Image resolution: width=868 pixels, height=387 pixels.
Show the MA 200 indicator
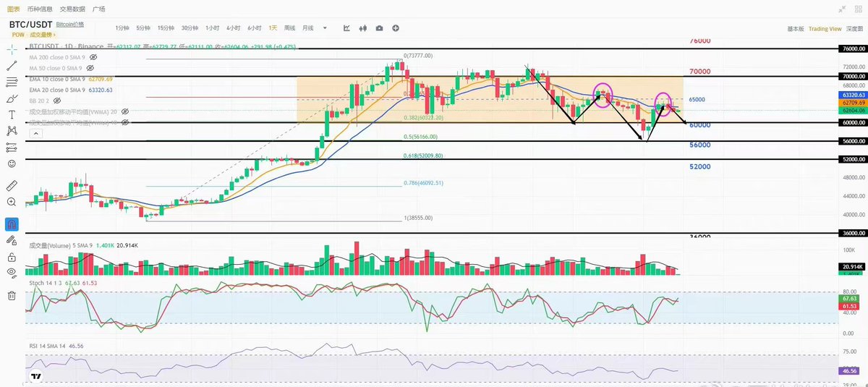(x=93, y=56)
